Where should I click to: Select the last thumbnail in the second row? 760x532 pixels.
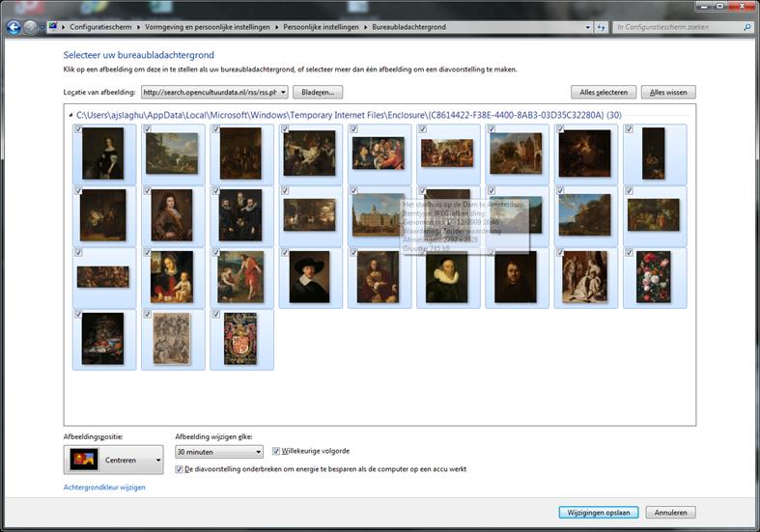(654, 215)
